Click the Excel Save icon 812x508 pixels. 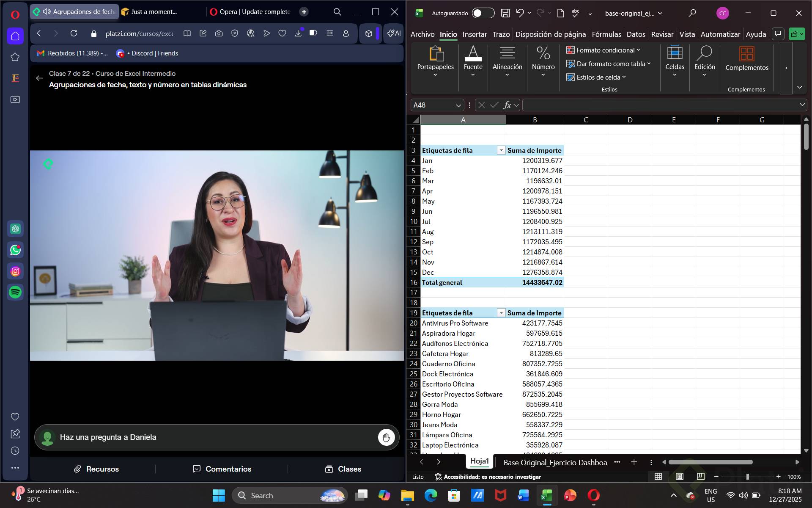point(505,13)
